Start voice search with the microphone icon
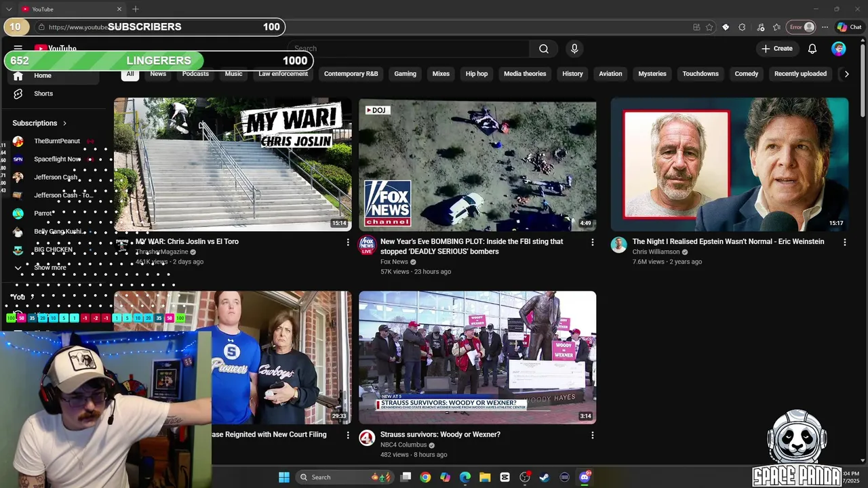This screenshot has height=488, width=868. point(574,49)
